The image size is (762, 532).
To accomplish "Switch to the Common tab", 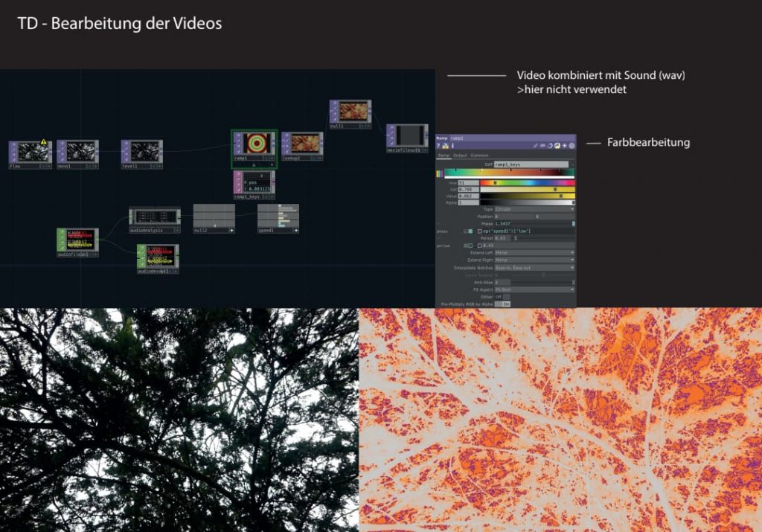I will 480,156.
